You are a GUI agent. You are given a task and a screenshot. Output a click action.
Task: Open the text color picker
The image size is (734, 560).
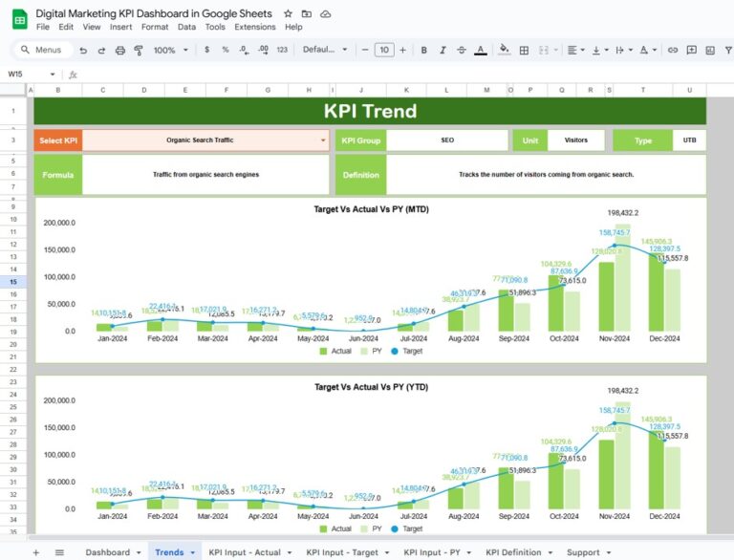(x=481, y=50)
